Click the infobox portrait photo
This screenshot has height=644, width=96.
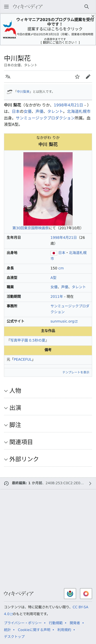coord(48,189)
